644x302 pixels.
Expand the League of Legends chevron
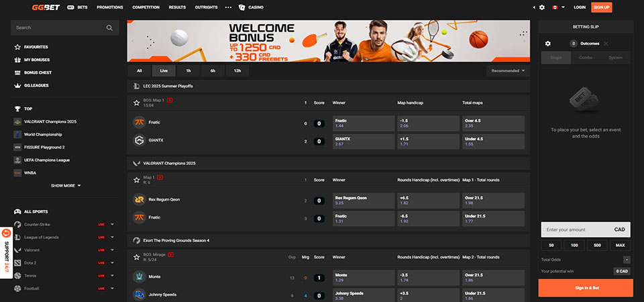(x=112, y=237)
